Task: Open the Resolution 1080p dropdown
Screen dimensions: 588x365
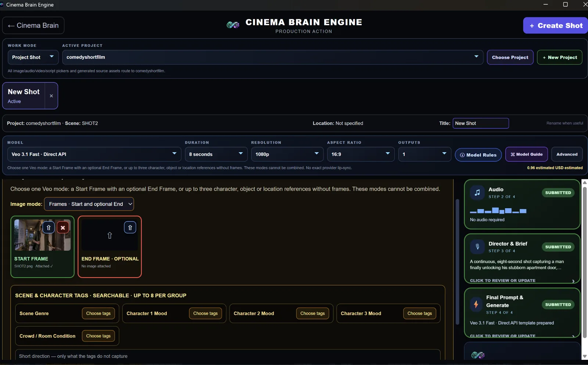Action: click(x=287, y=154)
